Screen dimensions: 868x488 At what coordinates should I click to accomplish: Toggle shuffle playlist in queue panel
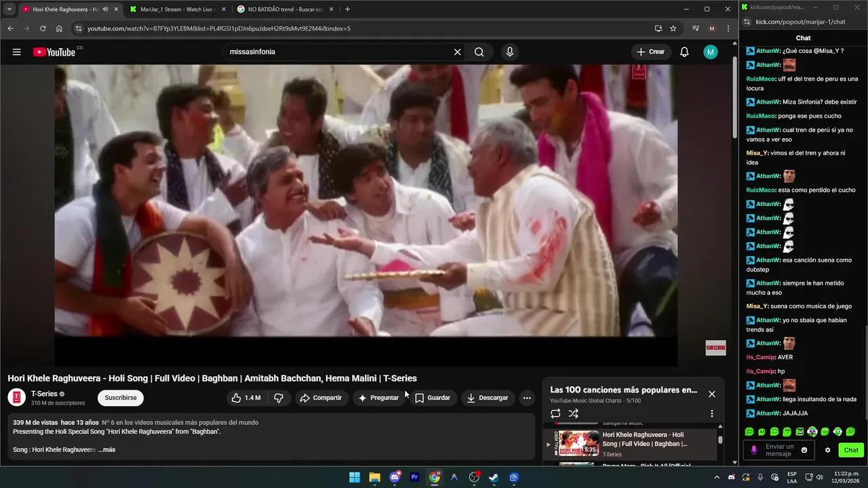(573, 413)
